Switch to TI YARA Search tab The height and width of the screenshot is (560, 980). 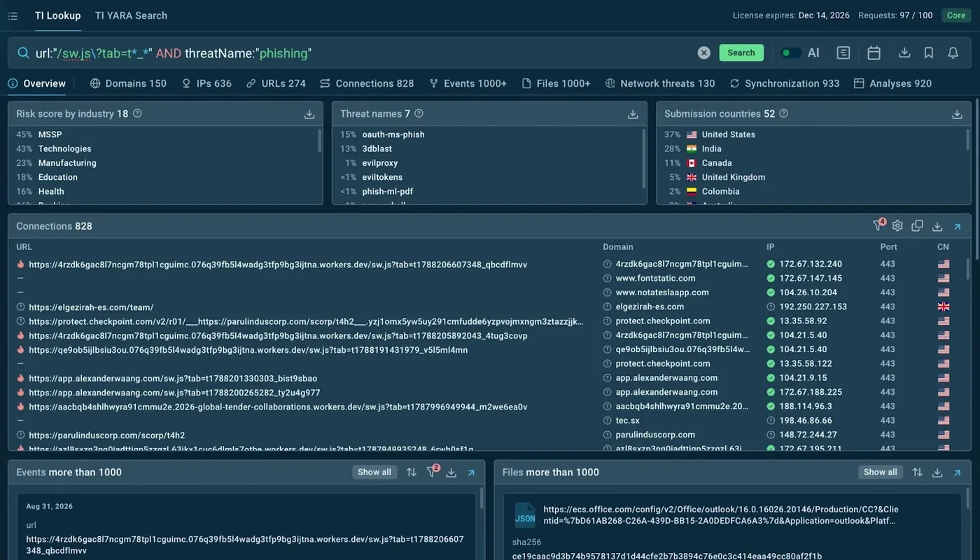tap(131, 15)
